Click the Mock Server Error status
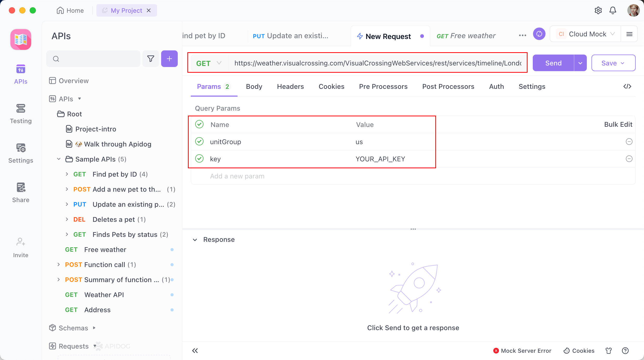The height and width of the screenshot is (360, 644). pyautogui.click(x=522, y=351)
